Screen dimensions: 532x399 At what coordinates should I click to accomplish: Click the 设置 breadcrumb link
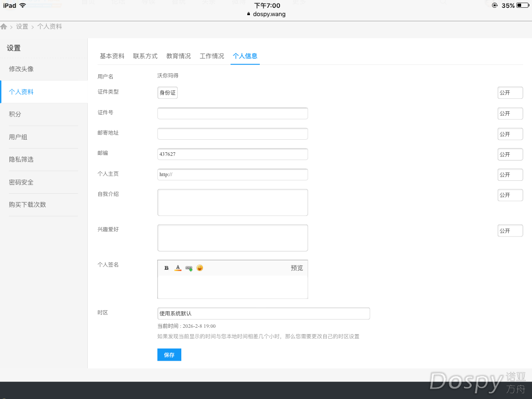pyautogui.click(x=22, y=26)
